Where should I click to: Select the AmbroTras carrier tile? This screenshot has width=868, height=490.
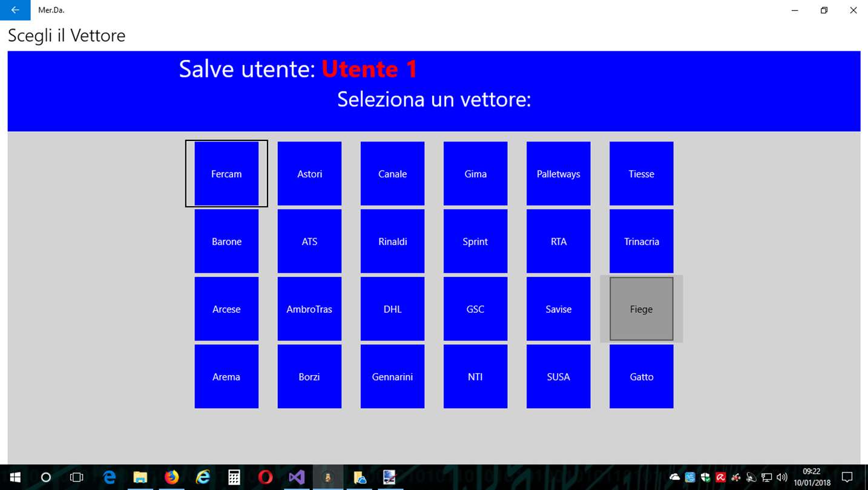point(309,309)
